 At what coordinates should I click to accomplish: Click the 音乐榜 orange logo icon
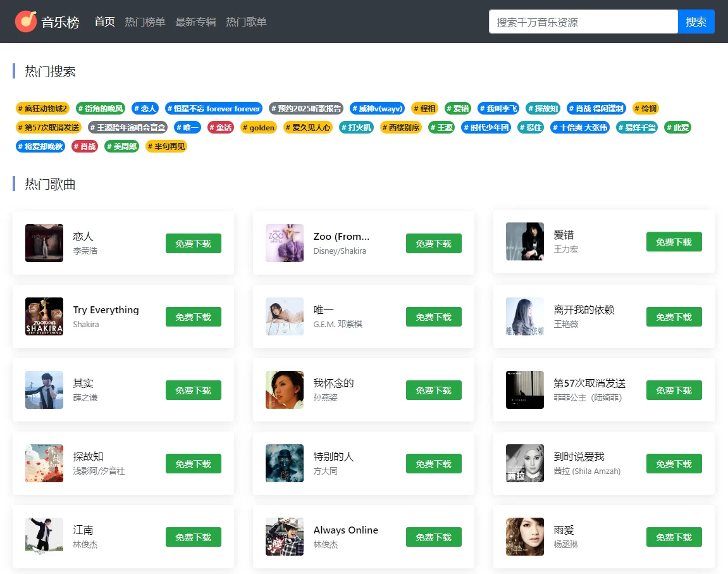pos(26,22)
